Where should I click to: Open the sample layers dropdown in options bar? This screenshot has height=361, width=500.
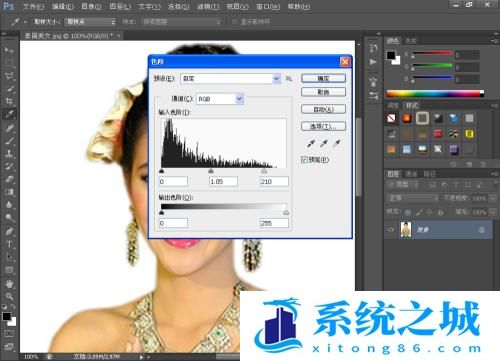[x=182, y=22]
